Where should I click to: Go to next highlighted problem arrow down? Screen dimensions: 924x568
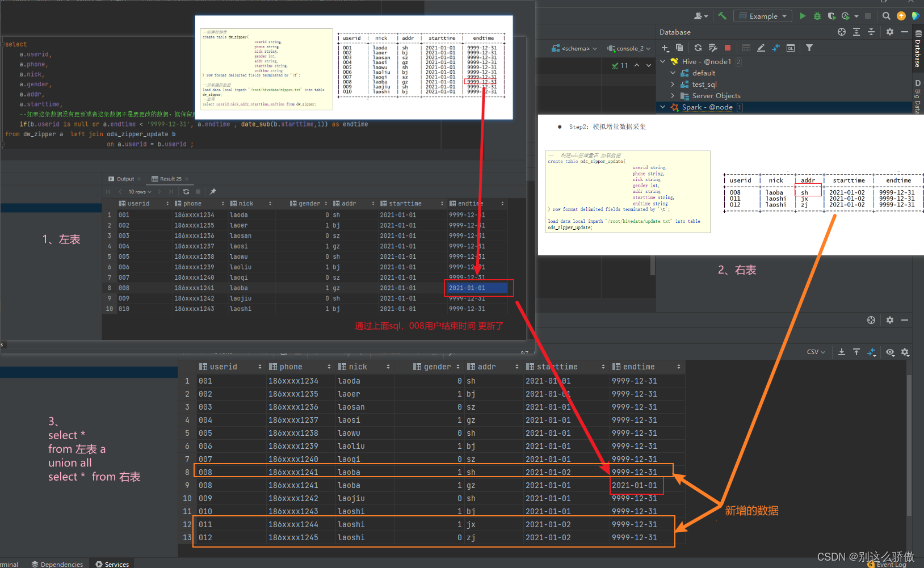[649, 65]
